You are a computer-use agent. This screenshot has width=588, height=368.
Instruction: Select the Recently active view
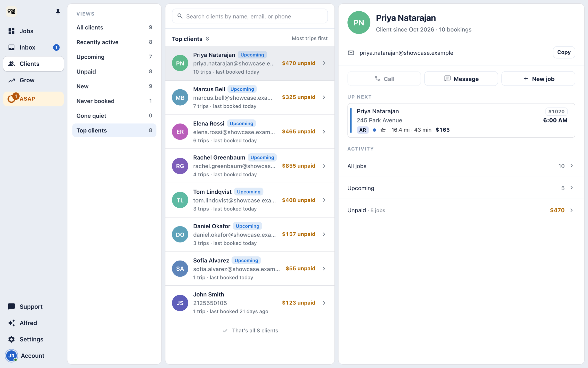coord(114,42)
